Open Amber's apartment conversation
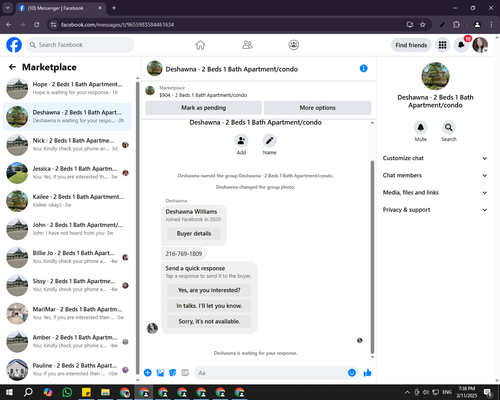 click(x=68, y=341)
